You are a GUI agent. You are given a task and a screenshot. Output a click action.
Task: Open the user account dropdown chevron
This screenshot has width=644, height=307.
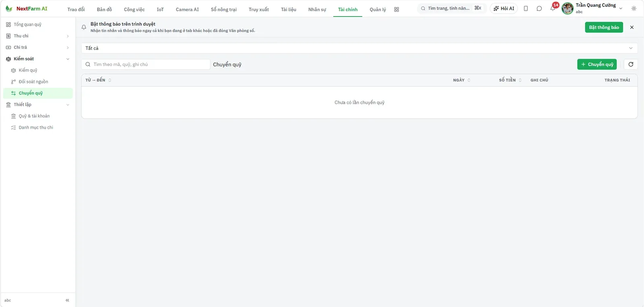point(621,8)
